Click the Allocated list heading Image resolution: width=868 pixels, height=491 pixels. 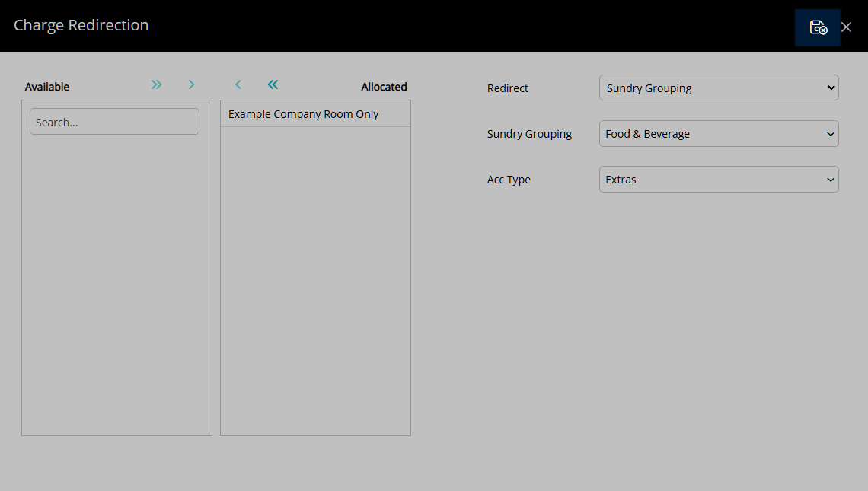click(x=384, y=87)
